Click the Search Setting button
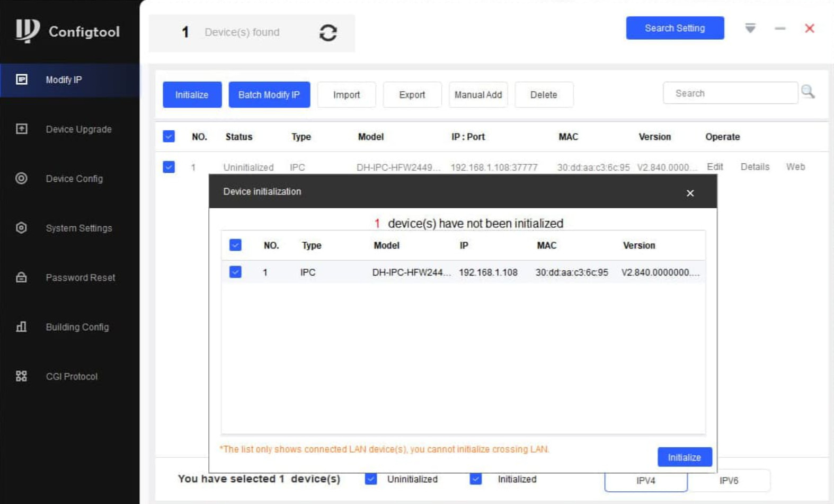Viewport: 834px width, 504px height. [675, 28]
